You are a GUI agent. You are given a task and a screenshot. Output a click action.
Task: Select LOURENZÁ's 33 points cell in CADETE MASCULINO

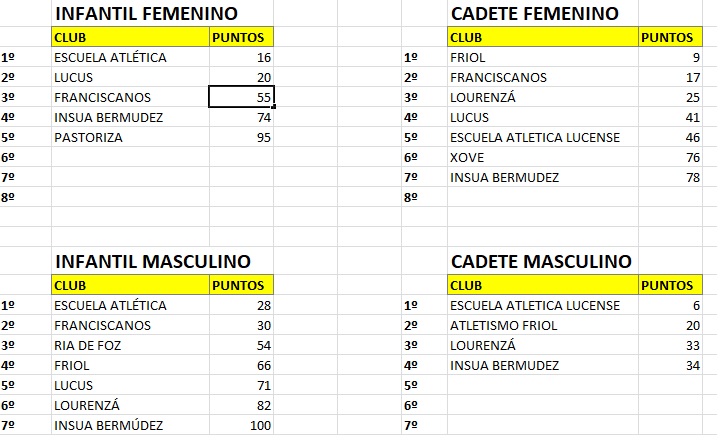670,345
